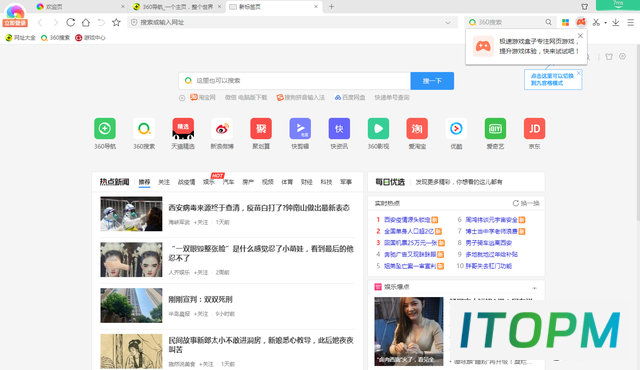This screenshot has height=370, width=640.
Task: Click the scissors screenshot tool icon
Action: pyautogui.click(x=596, y=22)
